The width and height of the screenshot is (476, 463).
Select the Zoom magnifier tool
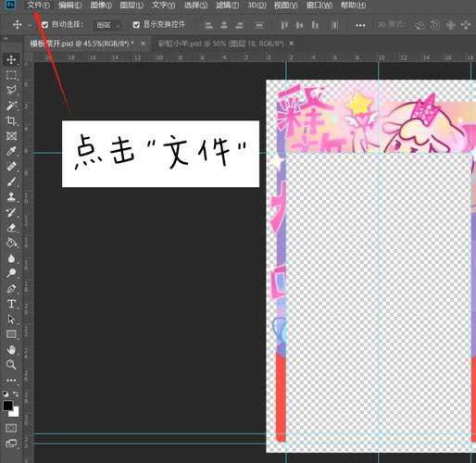coord(11,365)
